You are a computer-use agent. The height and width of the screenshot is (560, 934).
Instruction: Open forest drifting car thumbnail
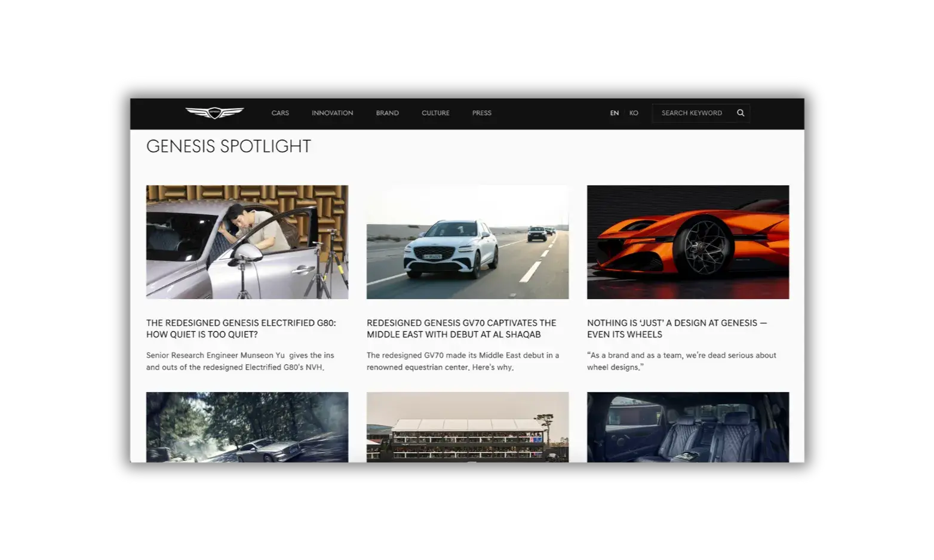point(247,427)
